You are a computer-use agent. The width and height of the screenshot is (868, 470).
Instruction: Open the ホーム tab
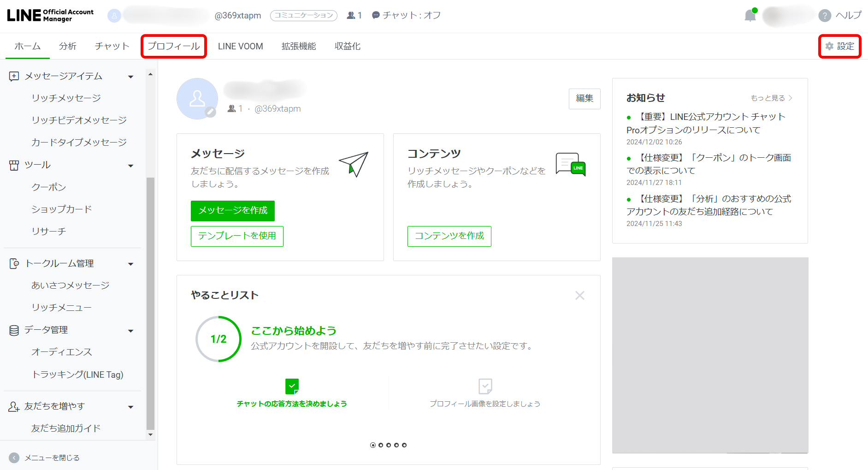pyautogui.click(x=28, y=46)
